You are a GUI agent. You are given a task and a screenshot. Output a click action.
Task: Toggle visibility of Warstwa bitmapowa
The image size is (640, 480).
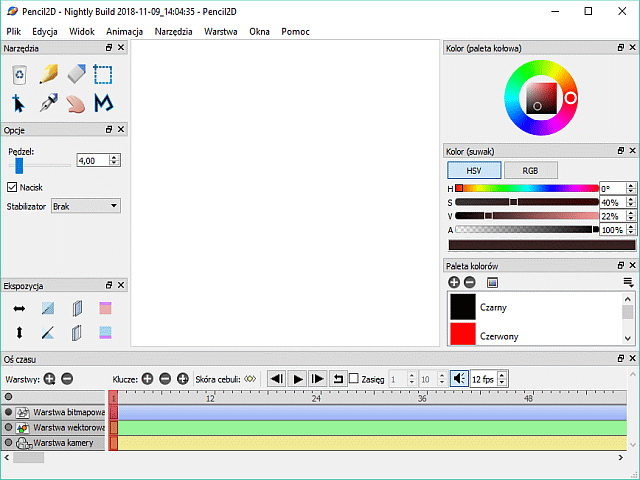click(x=8, y=412)
